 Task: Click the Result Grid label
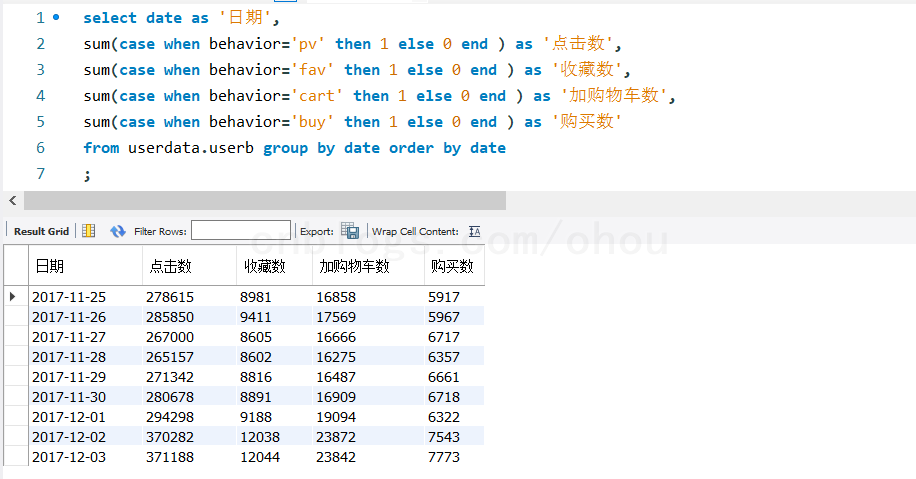pos(41,231)
